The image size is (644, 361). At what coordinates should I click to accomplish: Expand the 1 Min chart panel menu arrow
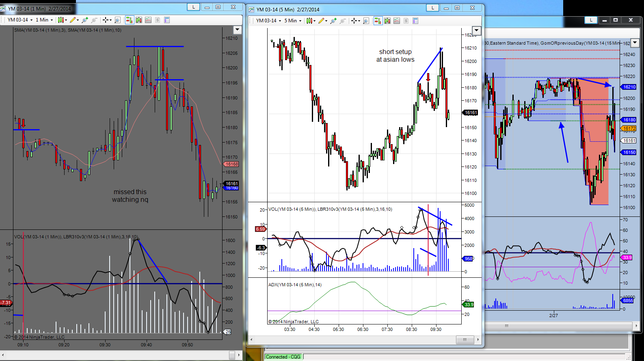point(237,30)
